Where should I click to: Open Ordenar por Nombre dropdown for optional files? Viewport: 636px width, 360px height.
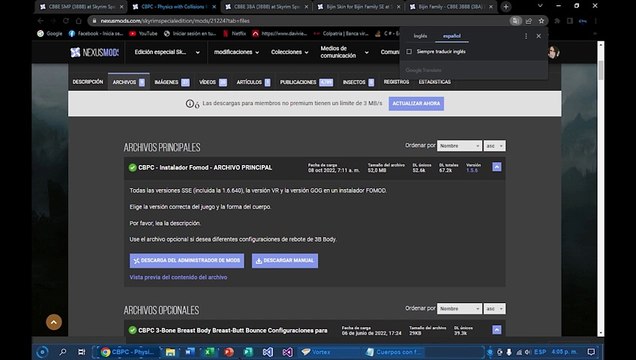click(x=459, y=309)
